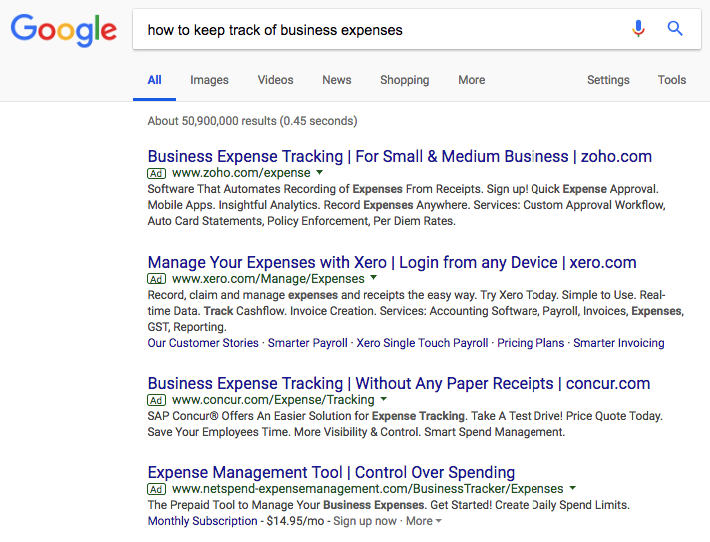
Task: Click the About 50,900,000 results text
Action: point(252,121)
